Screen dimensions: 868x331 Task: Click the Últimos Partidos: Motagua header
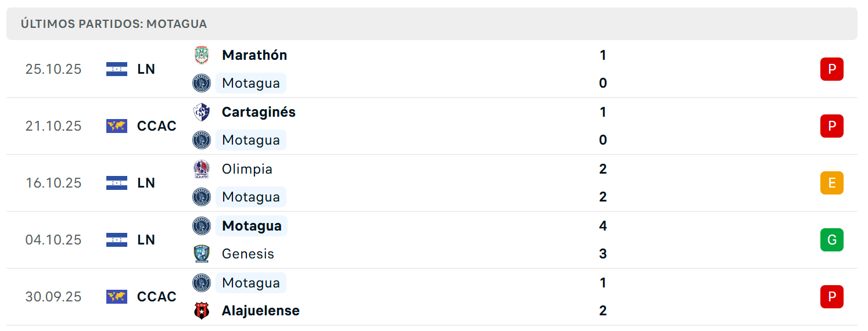114,24
